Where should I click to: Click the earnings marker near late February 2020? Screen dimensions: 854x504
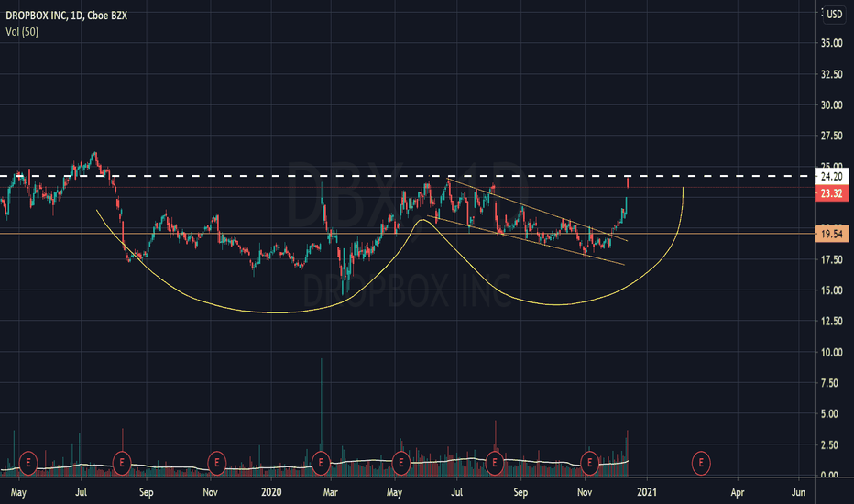(x=321, y=463)
